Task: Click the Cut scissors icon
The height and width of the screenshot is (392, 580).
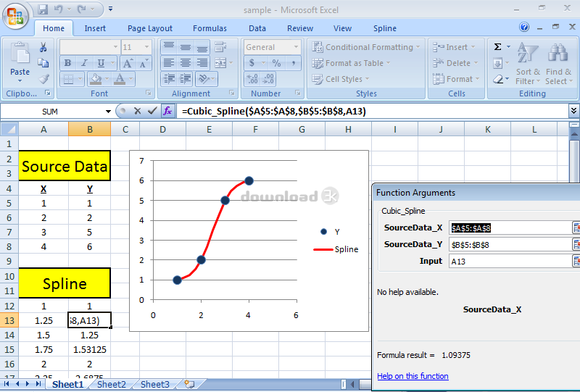Action: (x=43, y=47)
